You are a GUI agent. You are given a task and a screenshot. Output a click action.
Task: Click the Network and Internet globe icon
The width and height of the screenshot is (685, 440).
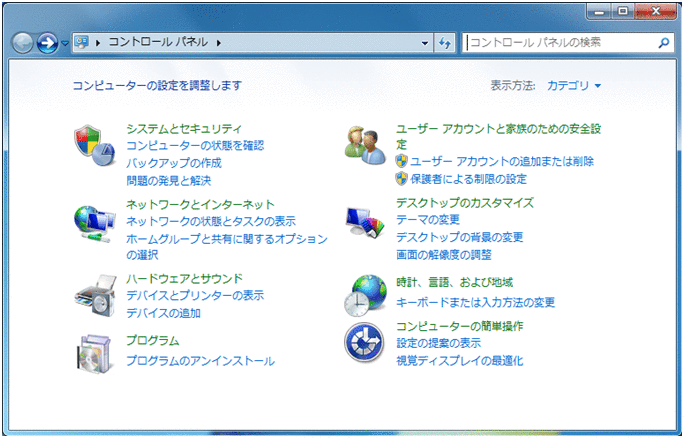tap(94, 224)
